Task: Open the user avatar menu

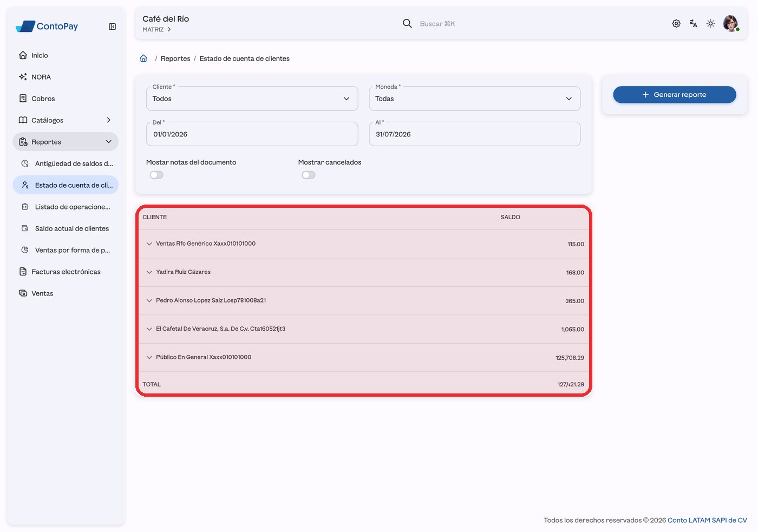Action: pos(731,23)
